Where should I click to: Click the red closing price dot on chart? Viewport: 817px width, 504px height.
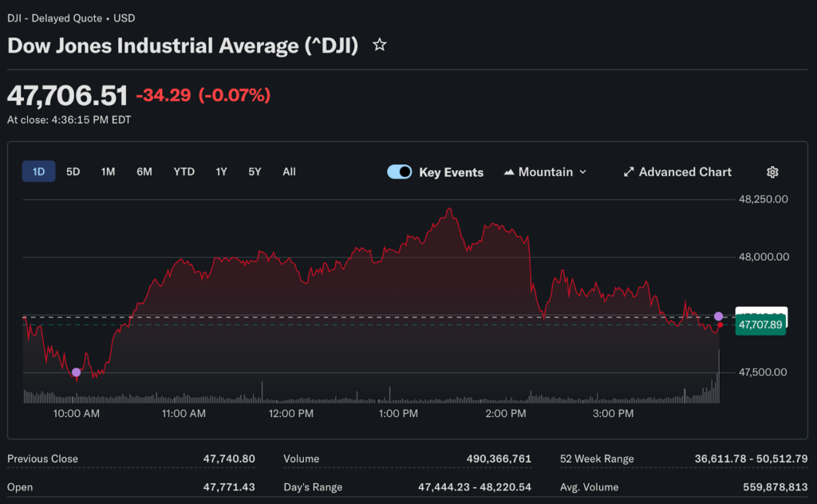720,325
